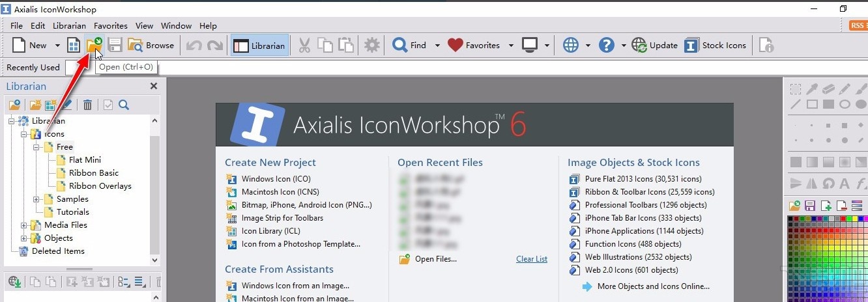
Task: Click the new icon library toolbar icon
Action: (x=74, y=46)
